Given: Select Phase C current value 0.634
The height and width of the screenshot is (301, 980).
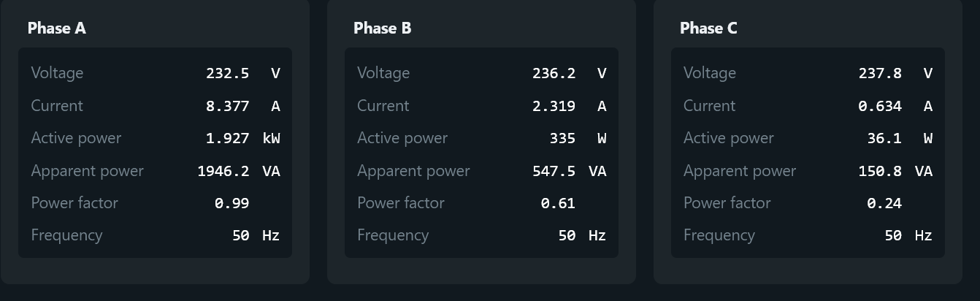Looking at the screenshot, I should [881, 106].
